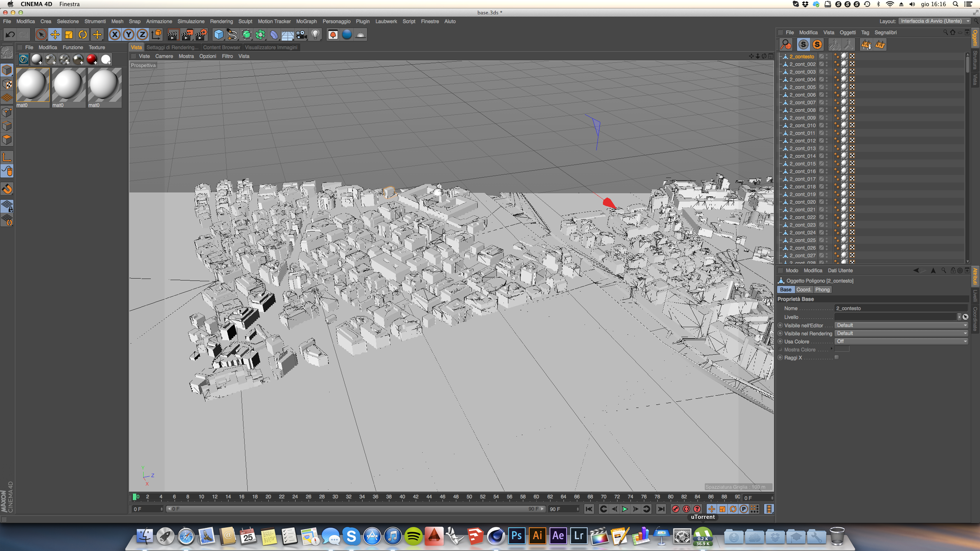This screenshot has height=551, width=980.
Task: Click the red material preset sphere
Action: pos(92,59)
